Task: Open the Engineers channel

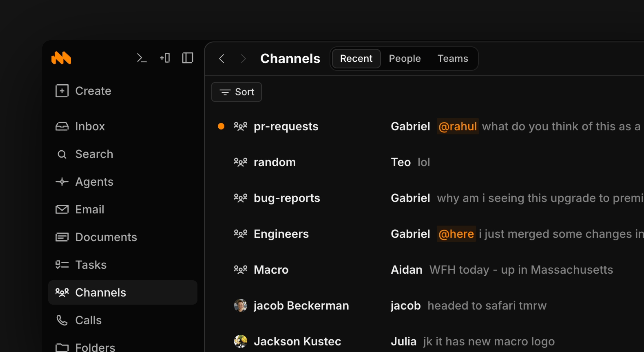Action: (x=281, y=234)
